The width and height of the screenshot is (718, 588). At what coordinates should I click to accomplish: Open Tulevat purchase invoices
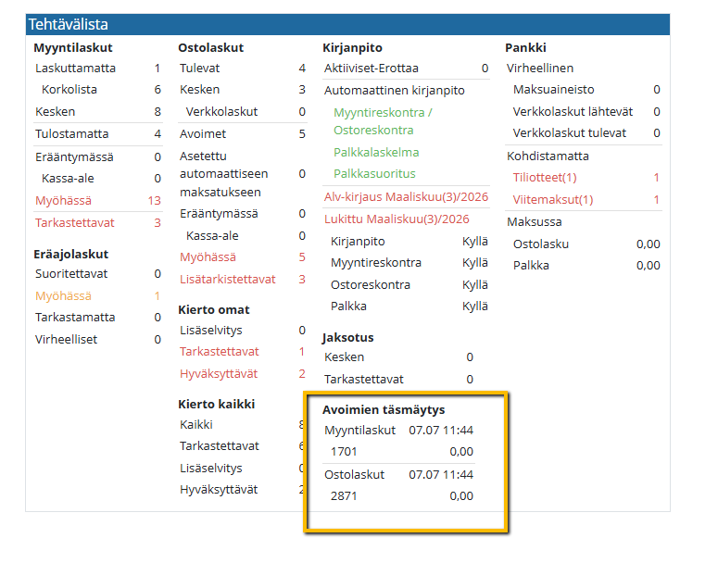[199, 69]
